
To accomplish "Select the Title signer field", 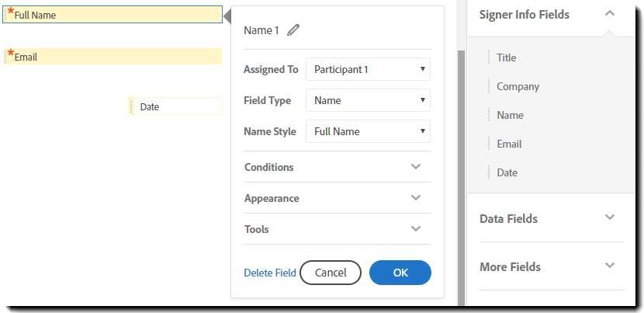I will pyautogui.click(x=507, y=57).
